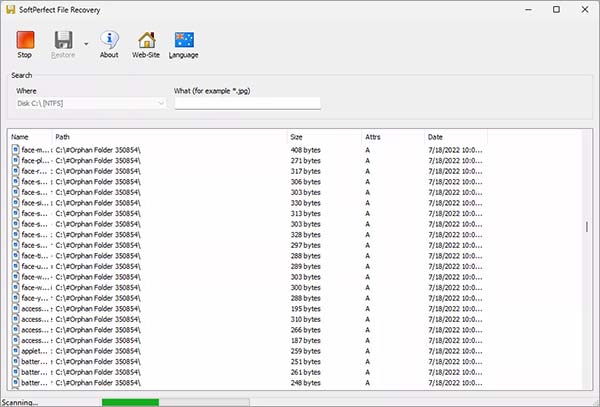
Task: Select the file icon in the 251 bytes row
Action: (16, 361)
